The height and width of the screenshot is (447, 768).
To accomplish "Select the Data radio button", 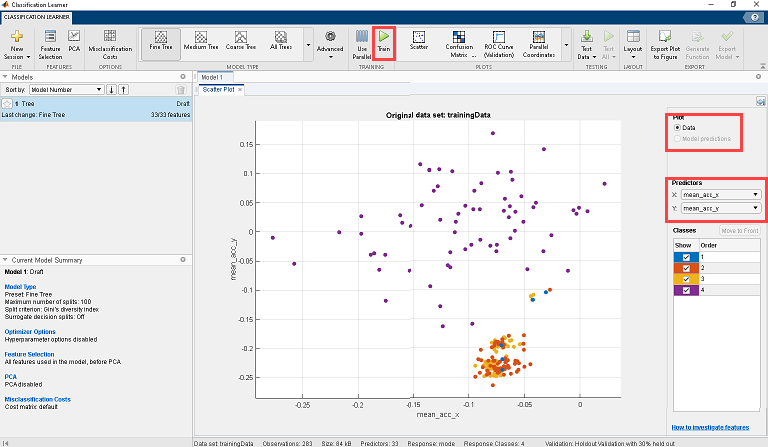I will (x=679, y=128).
